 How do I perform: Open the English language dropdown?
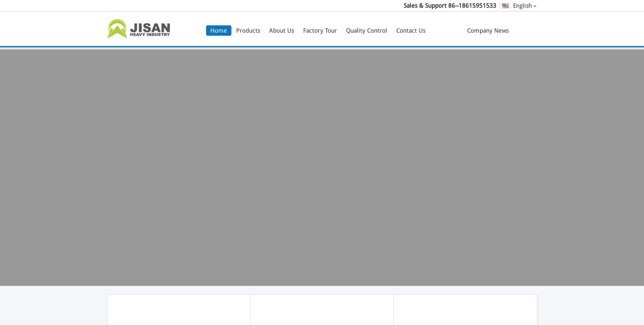click(522, 6)
